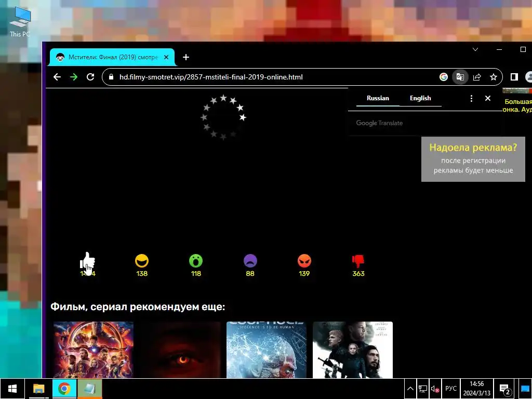Show hidden system tray icons

click(x=410, y=389)
